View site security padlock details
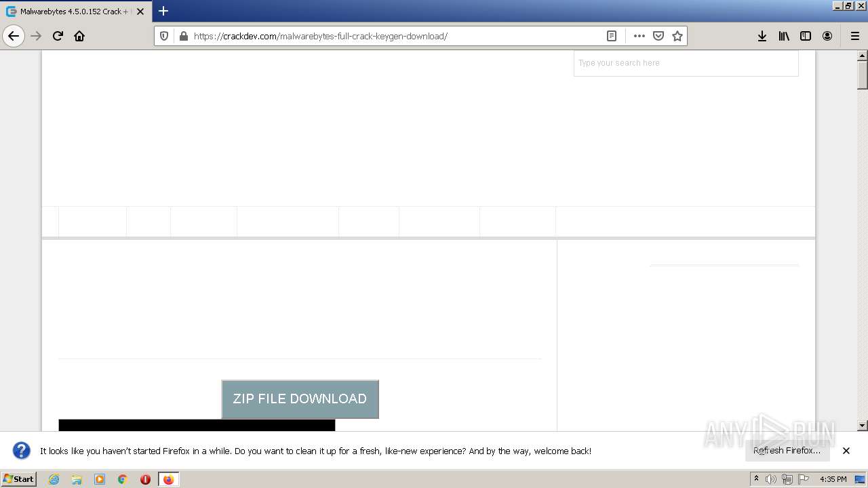 tap(183, 36)
